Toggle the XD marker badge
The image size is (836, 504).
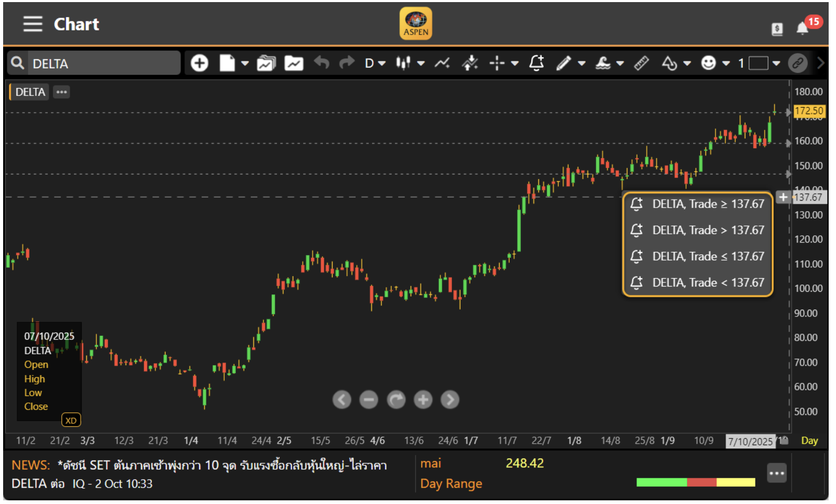click(71, 421)
